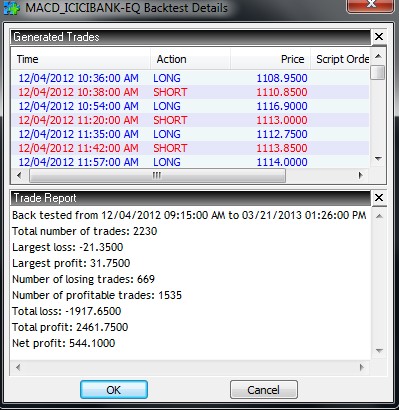Click the Generated Trades vertical scrollbar thumb
399x410 pixels.
point(378,72)
